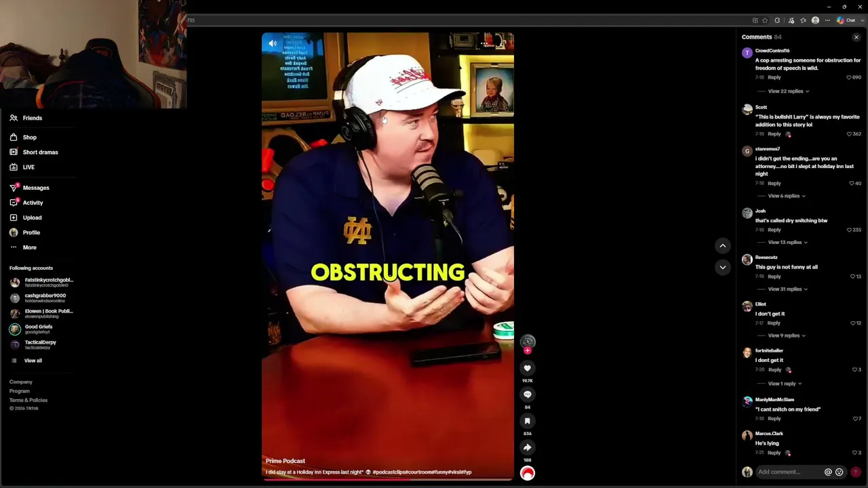Open the Friends page
Screen dimensions: 868x488
point(33,118)
